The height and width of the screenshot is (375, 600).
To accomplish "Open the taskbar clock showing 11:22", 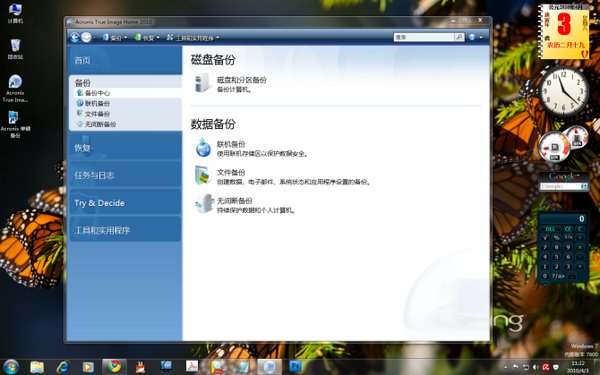I will [x=578, y=367].
